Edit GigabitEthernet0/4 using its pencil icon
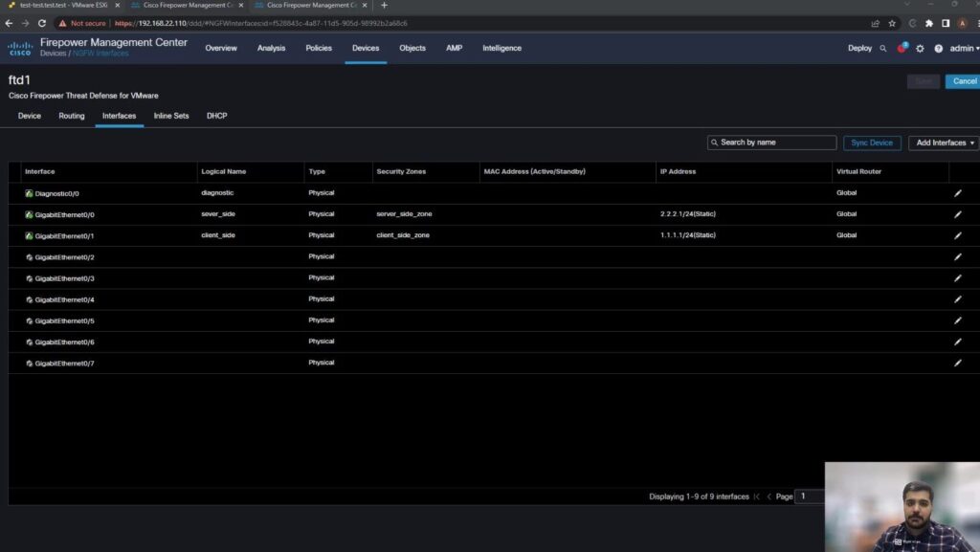 coord(957,299)
